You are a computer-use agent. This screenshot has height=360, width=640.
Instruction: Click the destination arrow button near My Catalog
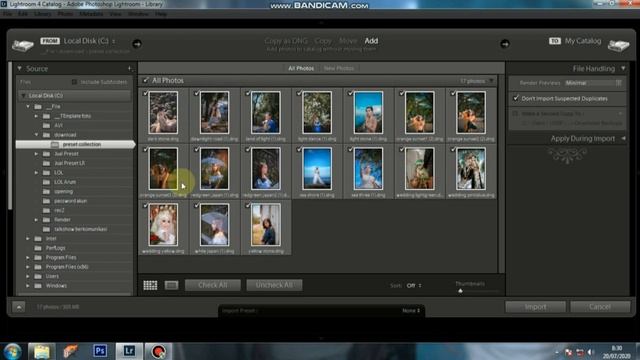coord(505,44)
